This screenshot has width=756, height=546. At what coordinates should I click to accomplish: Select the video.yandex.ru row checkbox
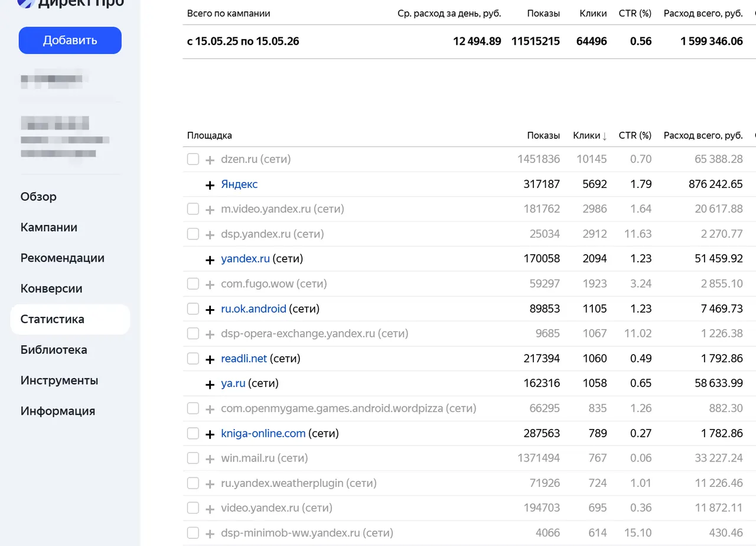click(x=193, y=508)
